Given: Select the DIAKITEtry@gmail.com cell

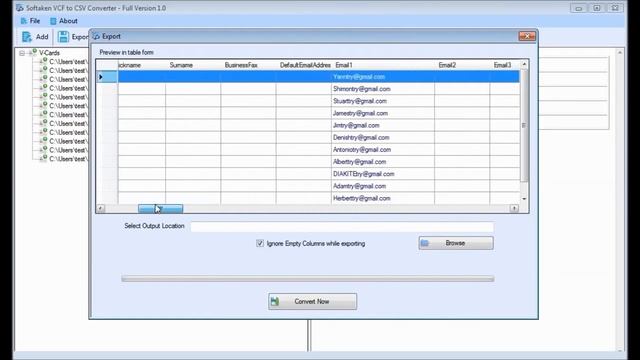Looking at the screenshot, I should point(382,174).
